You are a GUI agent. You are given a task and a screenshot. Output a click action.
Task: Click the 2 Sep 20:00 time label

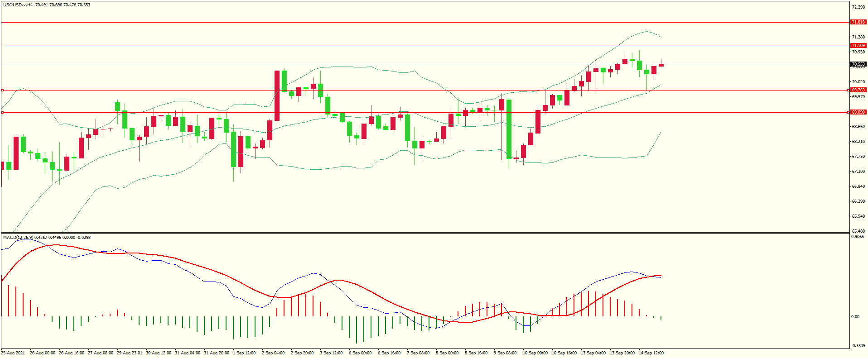pyautogui.click(x=302, y=353)
